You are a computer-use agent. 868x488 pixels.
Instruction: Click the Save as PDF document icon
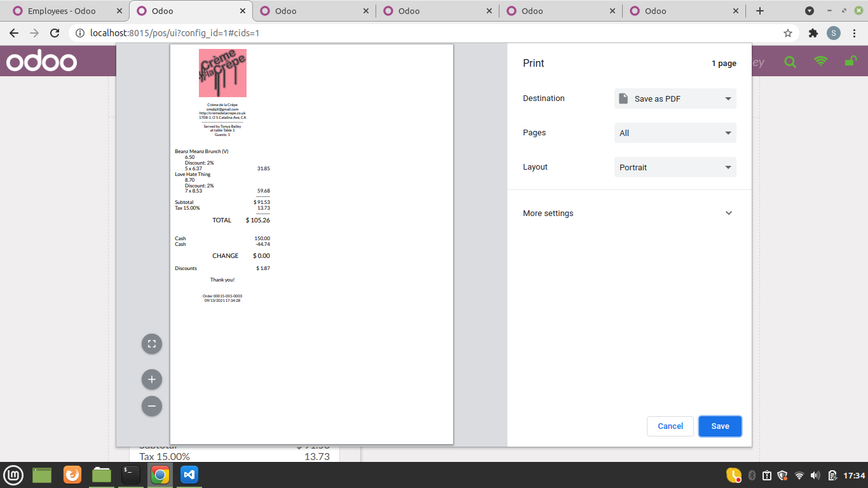622,98
